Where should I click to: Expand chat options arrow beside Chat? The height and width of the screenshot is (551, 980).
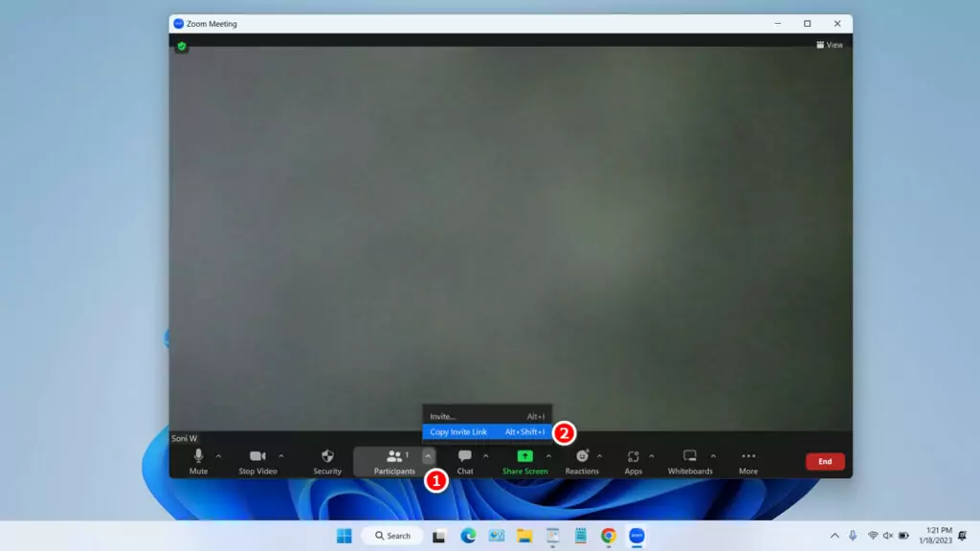485,456
